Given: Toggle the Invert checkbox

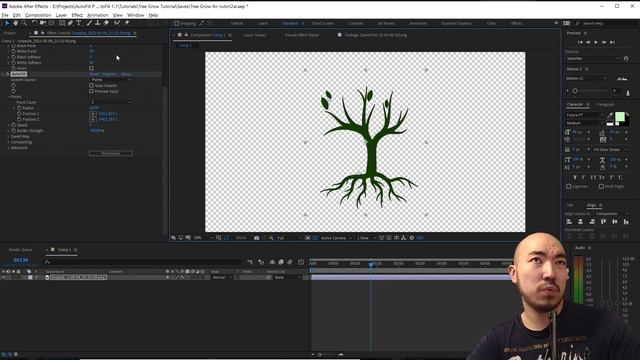Looking at the screenshot, I should [x=91, y=69].
